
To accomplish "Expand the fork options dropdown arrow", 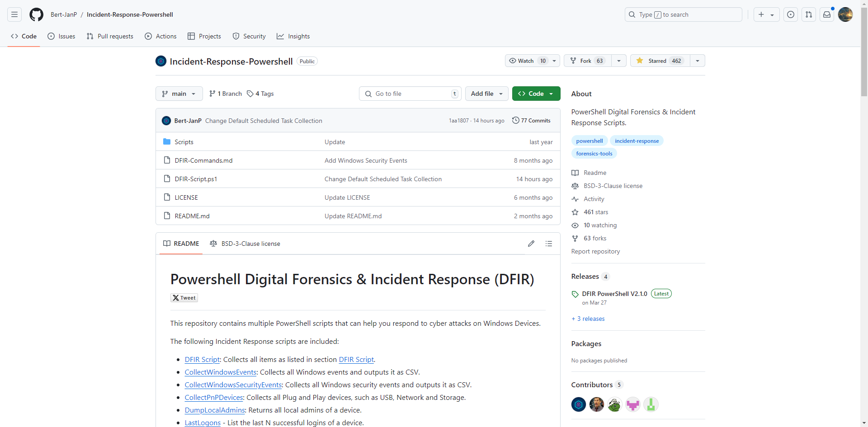I will pyautogui.click(x=619, y=61).
